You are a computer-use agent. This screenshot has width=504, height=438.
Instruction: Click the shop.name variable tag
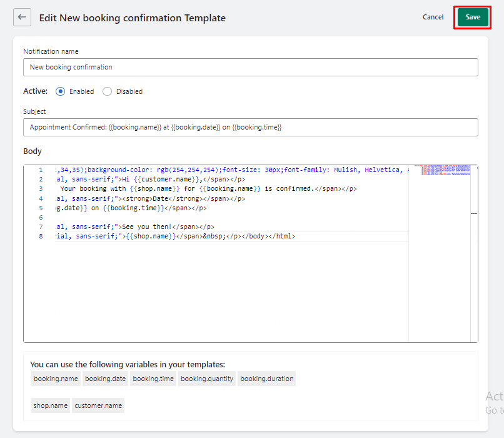click(x=51, y=405)
